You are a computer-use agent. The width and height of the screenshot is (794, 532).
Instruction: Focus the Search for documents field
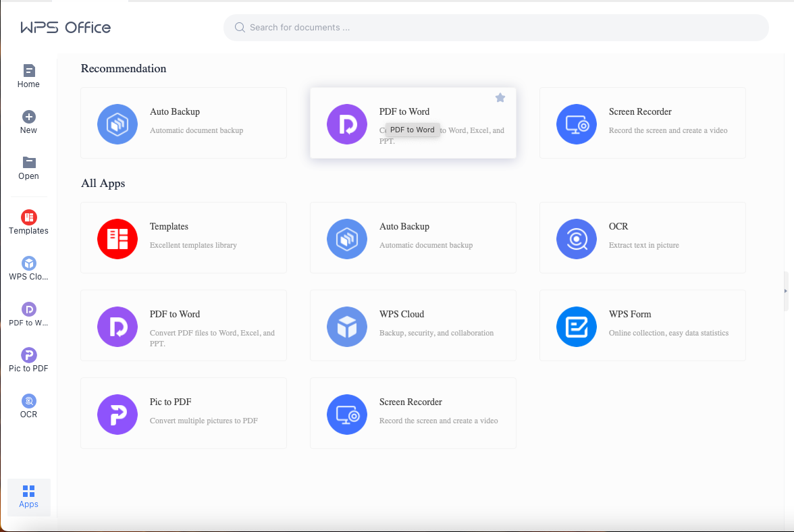coord(496,27)
